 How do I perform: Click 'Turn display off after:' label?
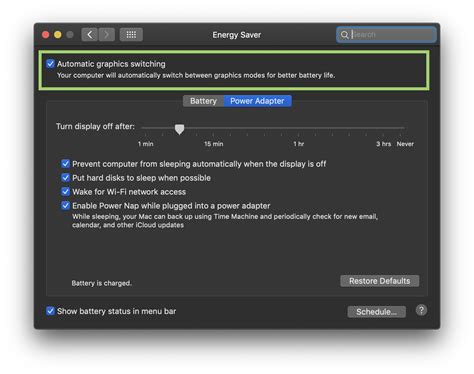(95, 126)
